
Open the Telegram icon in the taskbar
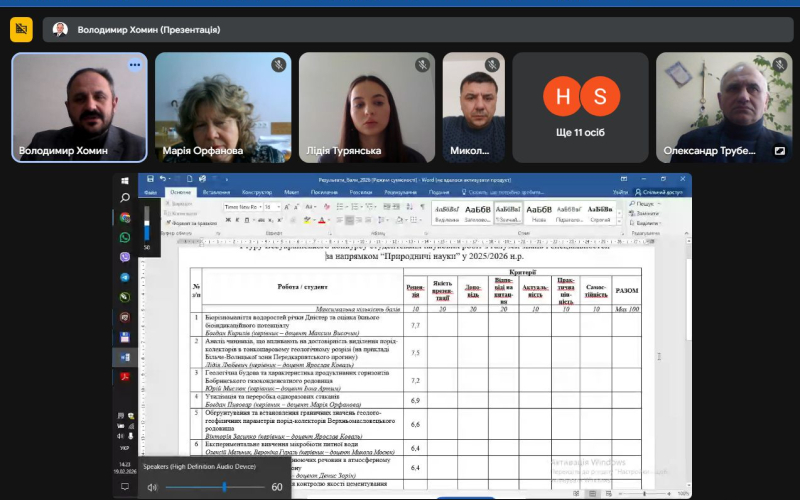point(125,278)
